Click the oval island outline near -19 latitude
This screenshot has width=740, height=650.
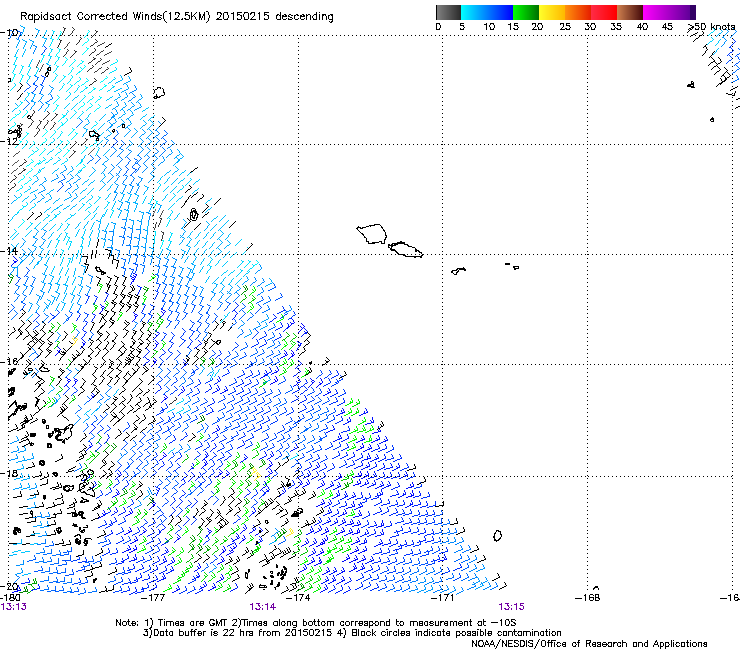[497, 536]
